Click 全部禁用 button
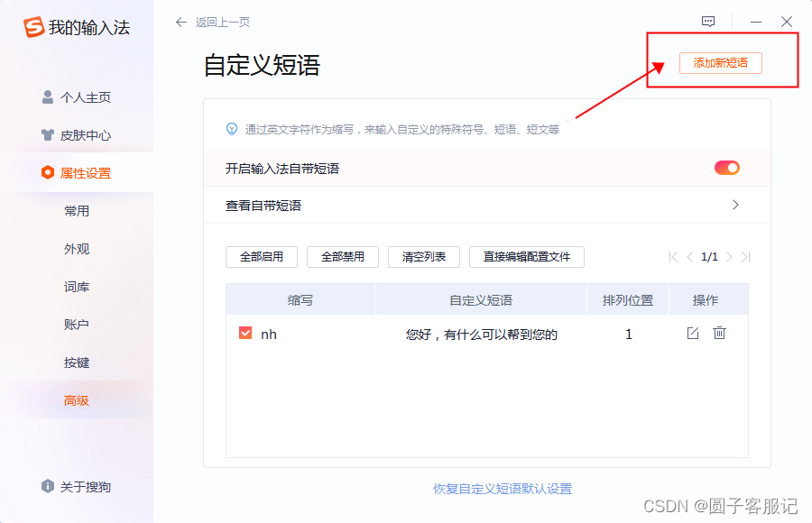Image resolution: width=812 pixels, height=523 pixels. (343, 257)
